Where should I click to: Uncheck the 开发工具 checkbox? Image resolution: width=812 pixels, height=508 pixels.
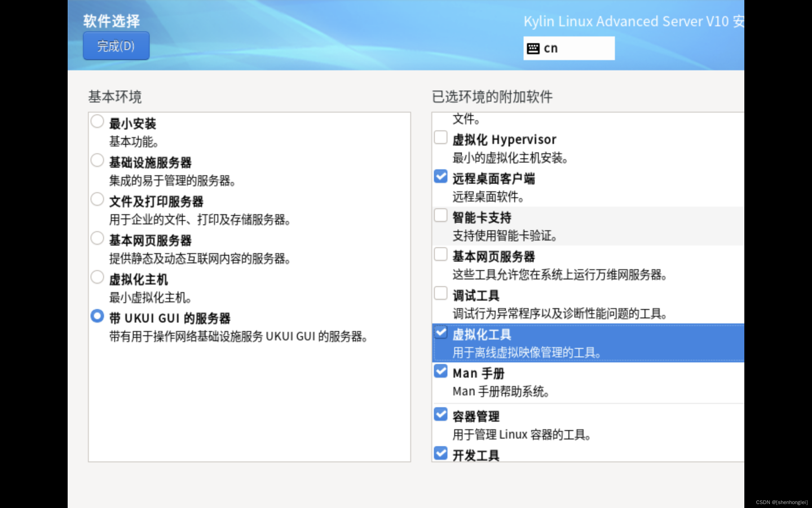pos(441,453)
